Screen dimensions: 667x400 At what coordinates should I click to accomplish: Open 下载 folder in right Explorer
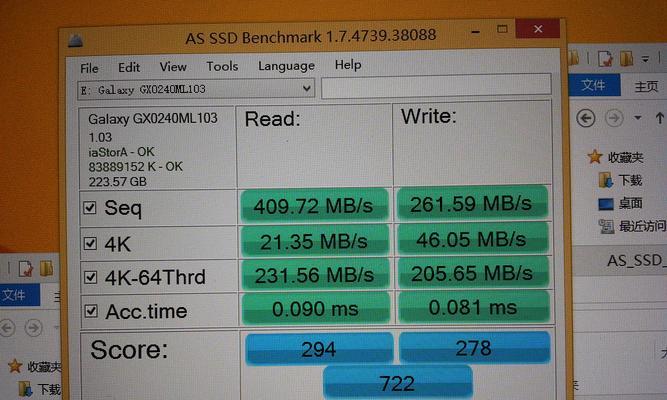[620, 180]
